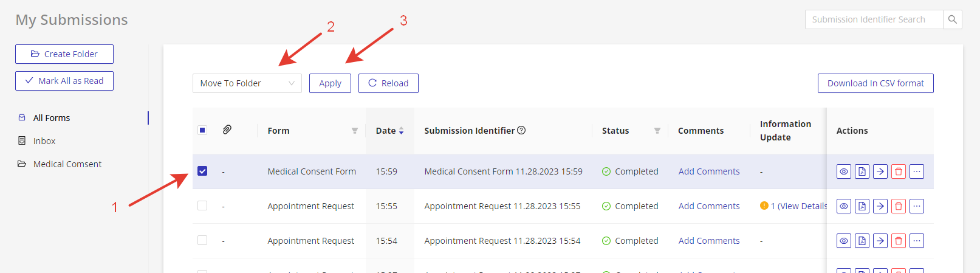Focus the Submission Identifier Search field
Viewport: 980px width, 273px height.
coord(874,19)
